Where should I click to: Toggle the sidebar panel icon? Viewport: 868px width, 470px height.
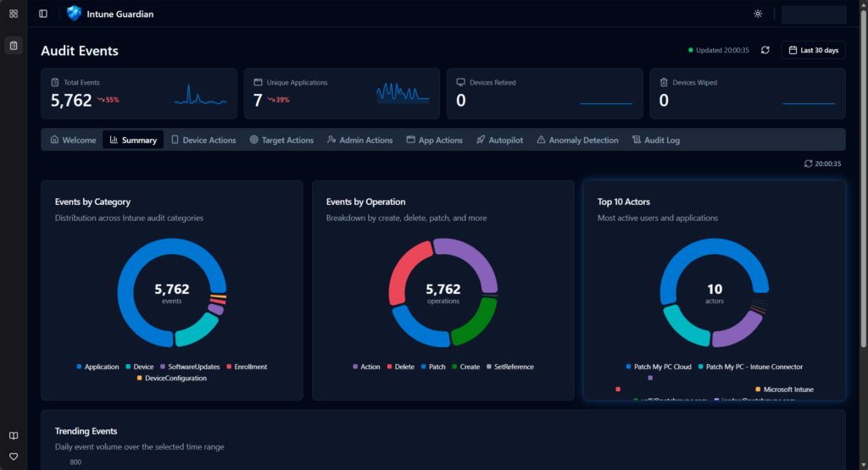click(43, 14)
